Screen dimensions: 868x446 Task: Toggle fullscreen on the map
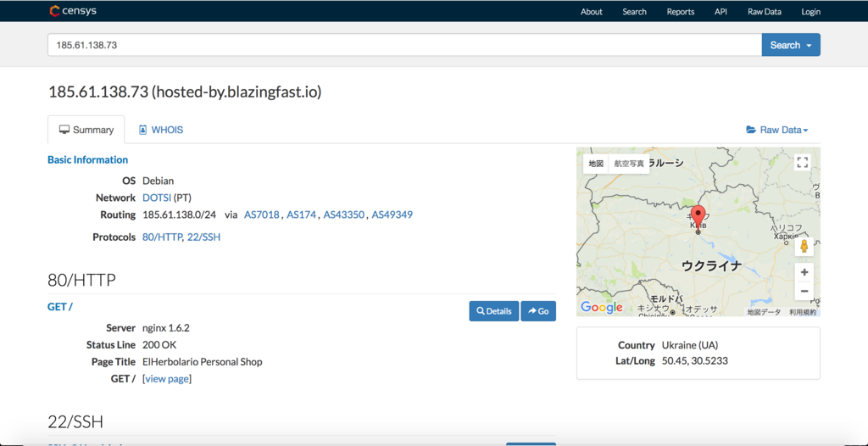click(x=802, y=162)
